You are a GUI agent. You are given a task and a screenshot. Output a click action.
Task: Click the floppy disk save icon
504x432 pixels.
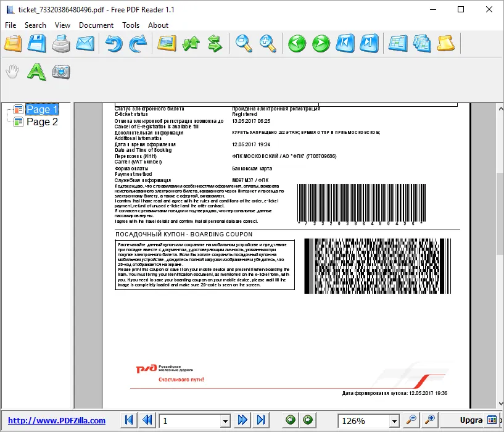[36, 43]
